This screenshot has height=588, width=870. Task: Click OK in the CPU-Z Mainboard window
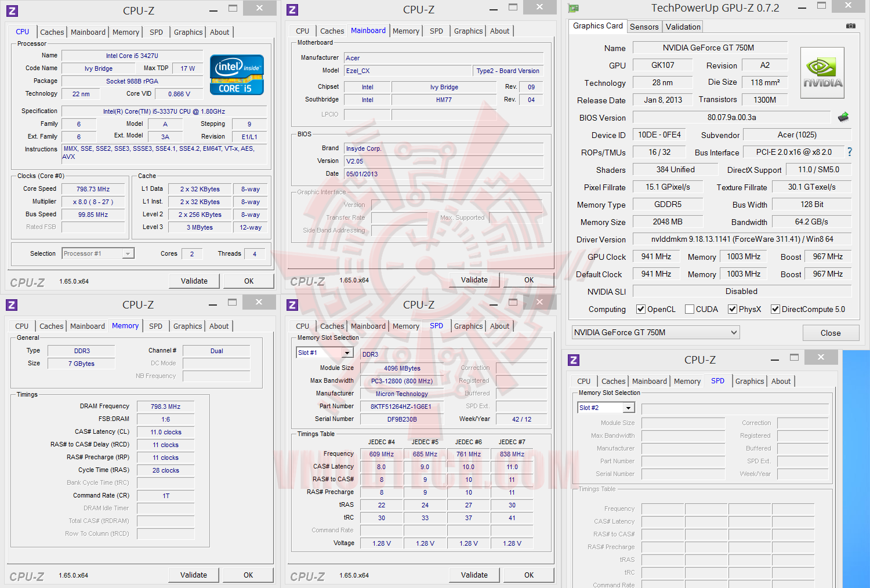529,280
